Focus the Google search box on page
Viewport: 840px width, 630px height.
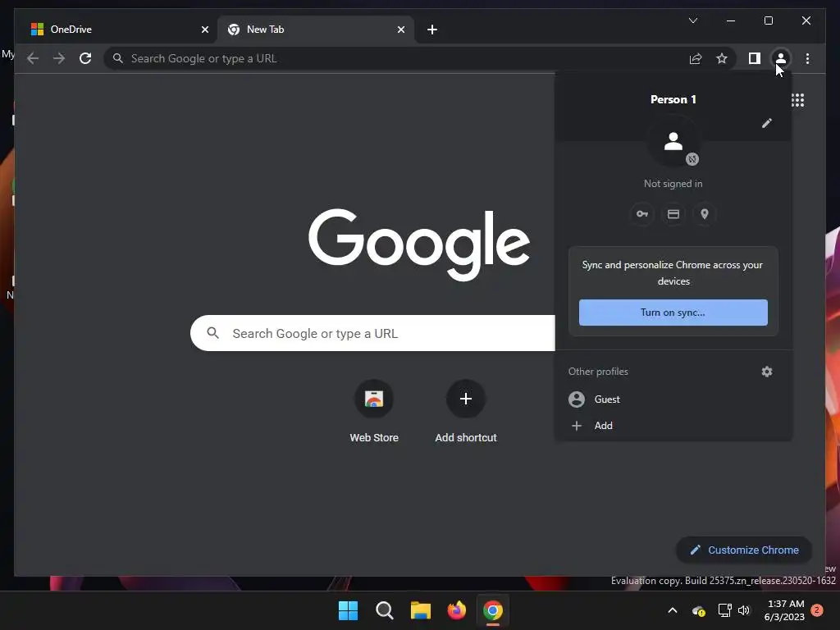click(x=373, y=333)
